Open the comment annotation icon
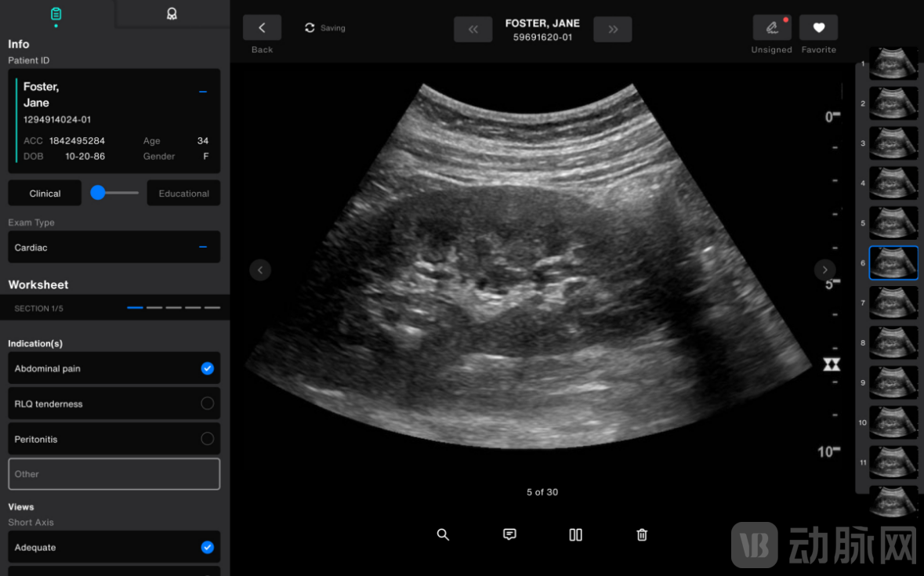Image resolution: width=924 pixels, height=576 pixels. pyautogui.click(x=509, y=534)
